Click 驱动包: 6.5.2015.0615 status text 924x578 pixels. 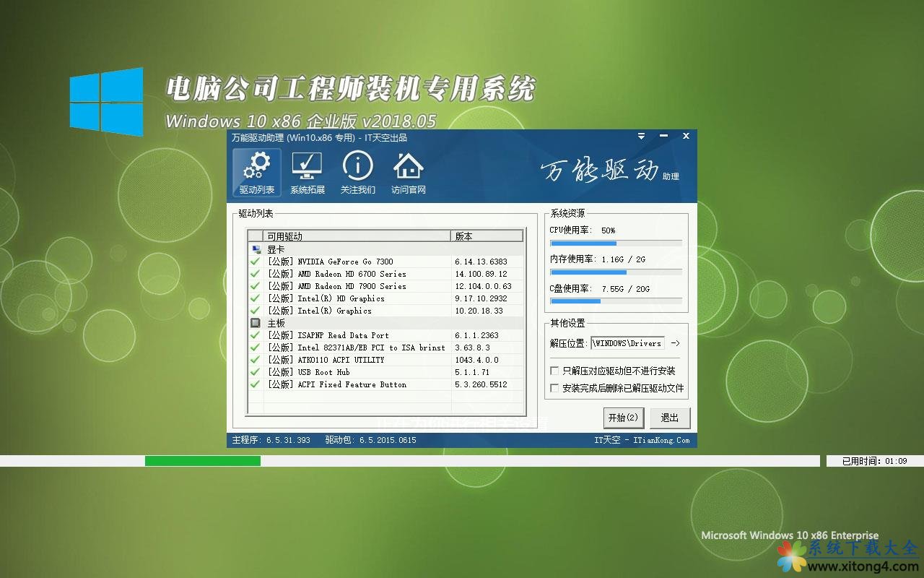[x=370, y=440]
